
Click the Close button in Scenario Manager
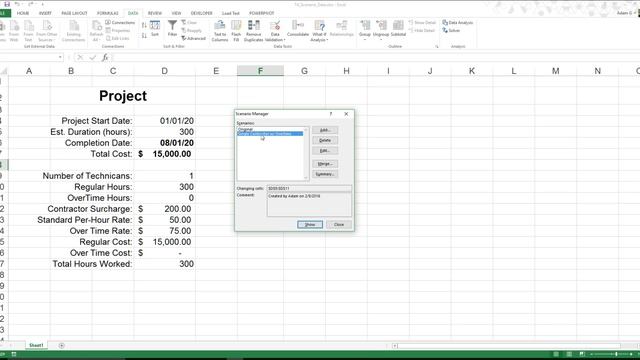tap(339, 224)
